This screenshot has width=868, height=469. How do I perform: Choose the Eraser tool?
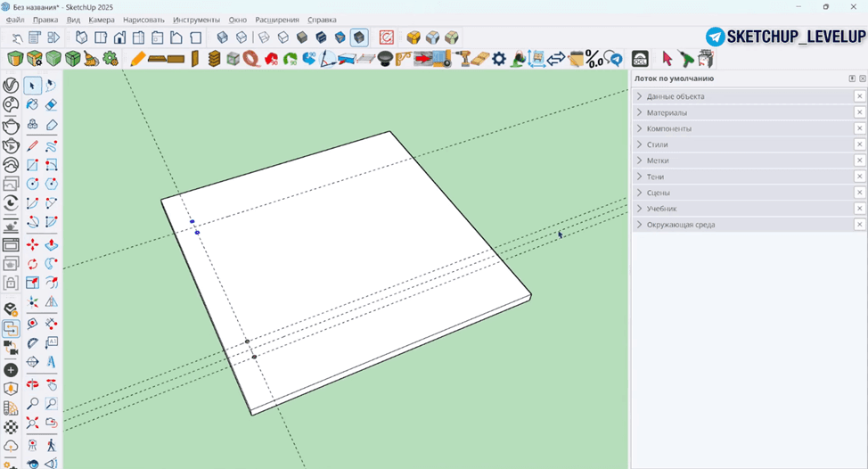click(x=51, y=104)
